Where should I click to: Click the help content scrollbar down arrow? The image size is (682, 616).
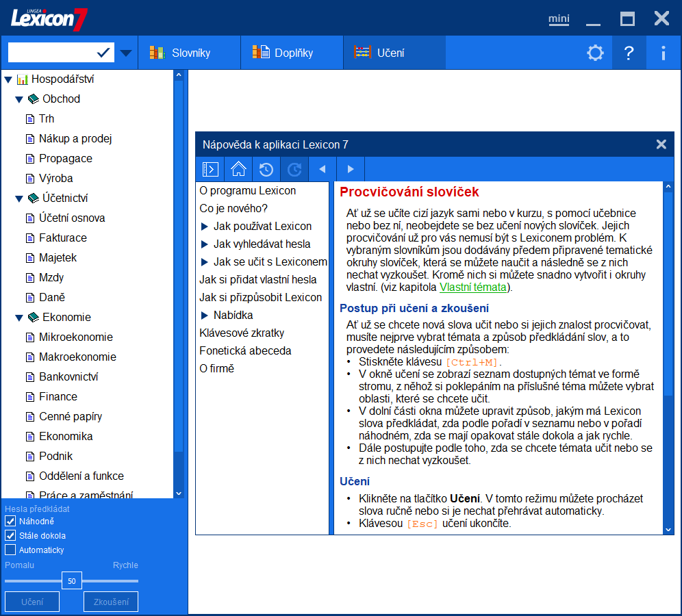(668, 530)
